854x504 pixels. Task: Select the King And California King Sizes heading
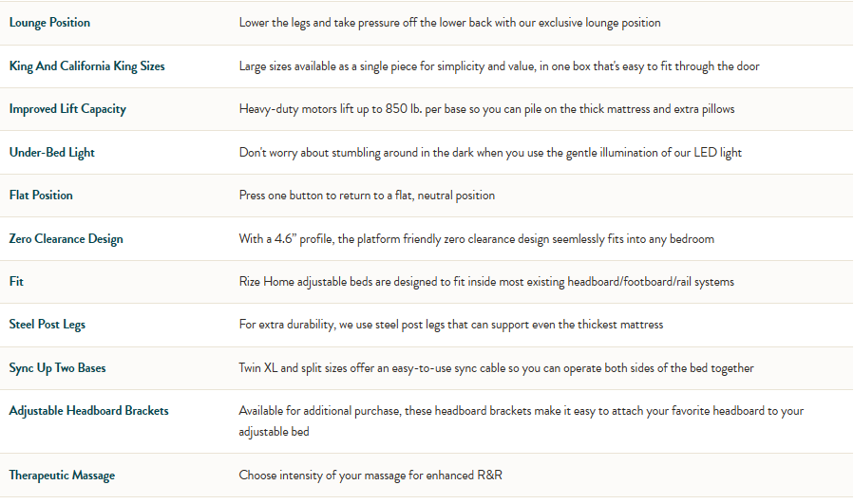point(86,66)
